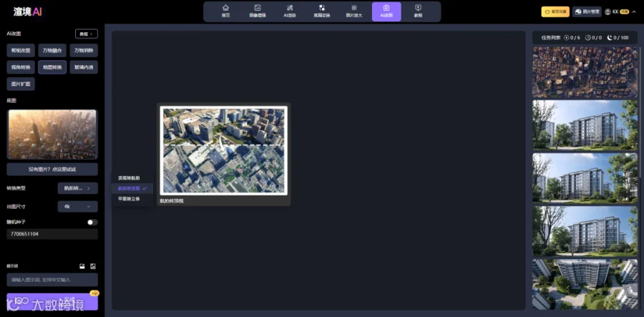The width and height of the screenshot is (644, 317).
Task: Select the 万物融合 mode
Action: point(52,51)
